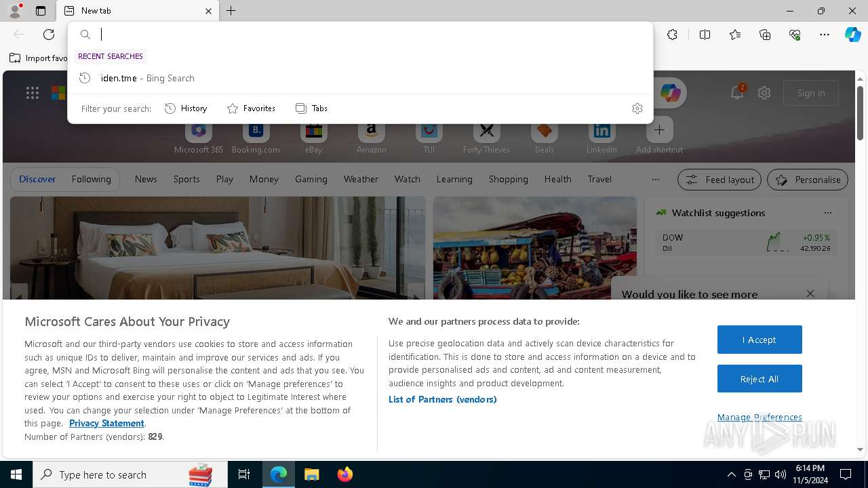Open File Explorer from taskbar
The width and height of the screenshot is (868, 488).
[311, 474]
